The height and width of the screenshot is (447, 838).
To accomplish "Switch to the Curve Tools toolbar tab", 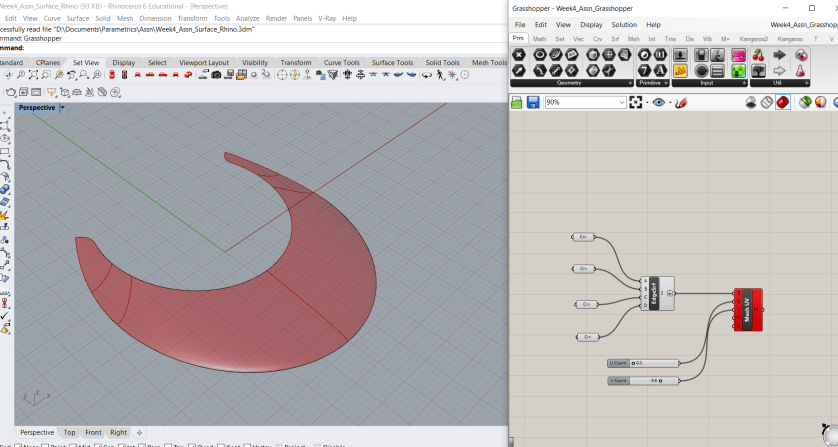I will pyautogui.click(x=341, y=62).
